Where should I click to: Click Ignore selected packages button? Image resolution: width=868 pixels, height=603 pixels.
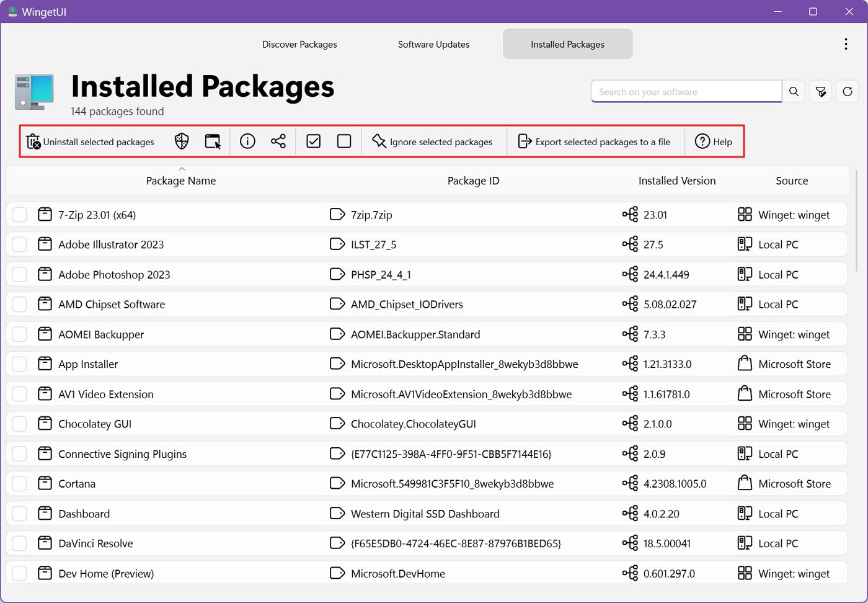pos(432,141)
